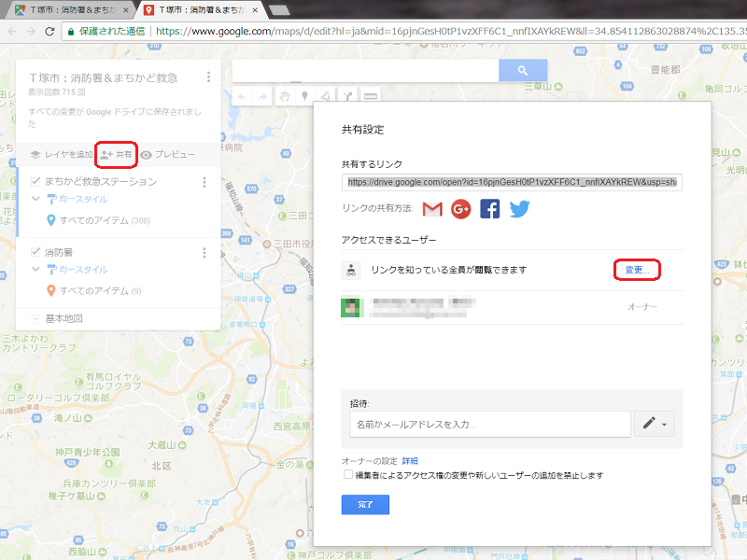Select the add directions tool
Viewport: 747px width, 560px height.
(x=347, y=97)
